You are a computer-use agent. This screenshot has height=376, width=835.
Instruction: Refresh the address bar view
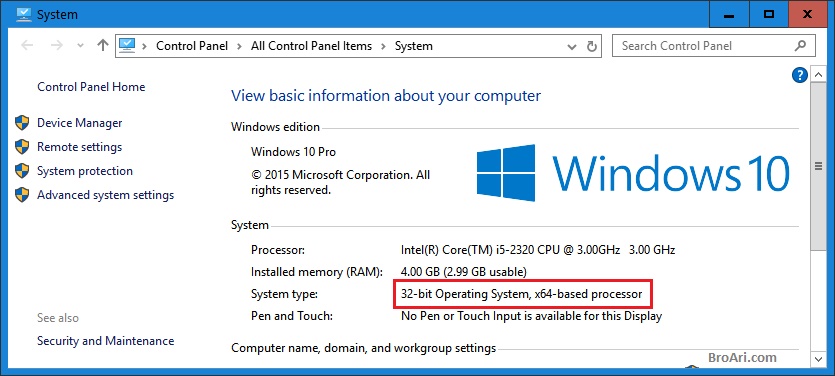[x=591, y=46]
